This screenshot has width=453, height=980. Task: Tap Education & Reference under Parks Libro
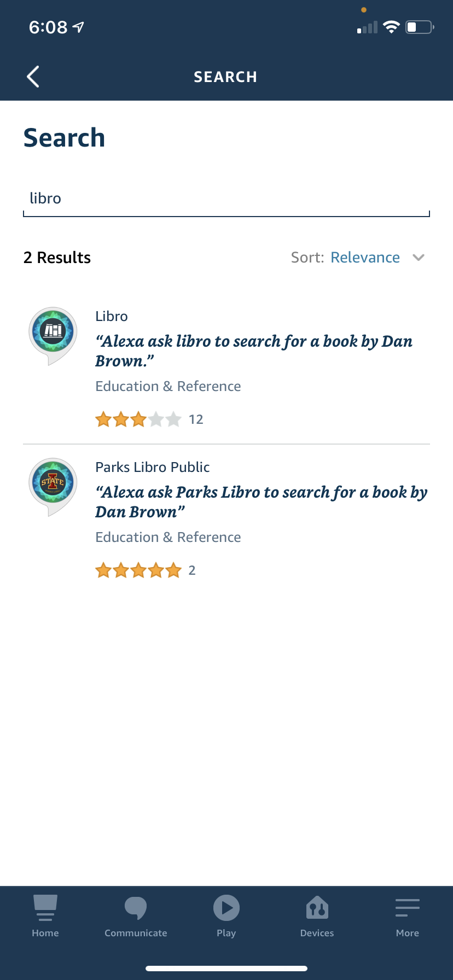point(168,538)
